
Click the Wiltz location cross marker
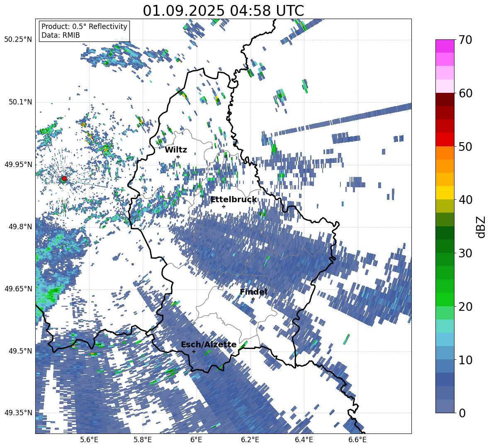point(178,157)
